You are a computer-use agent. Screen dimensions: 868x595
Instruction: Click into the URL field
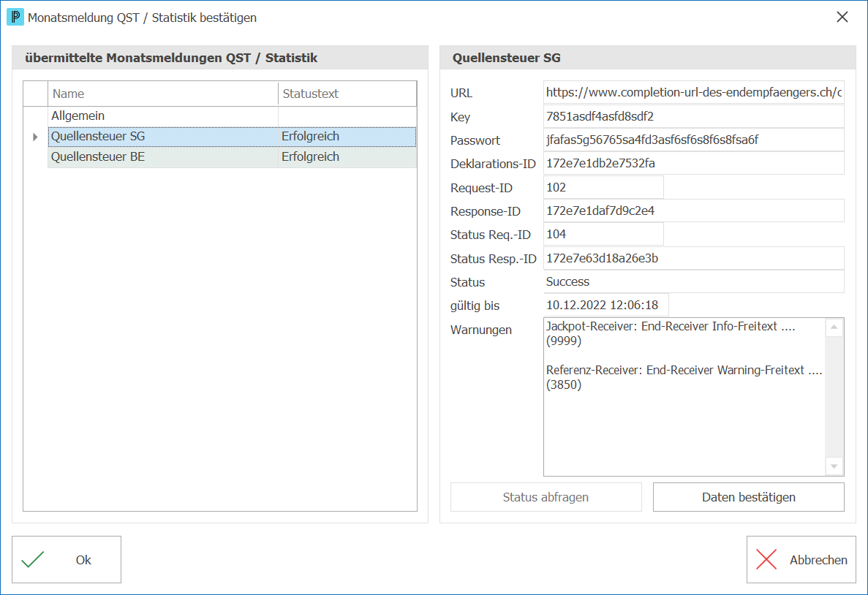coord(694,92)
